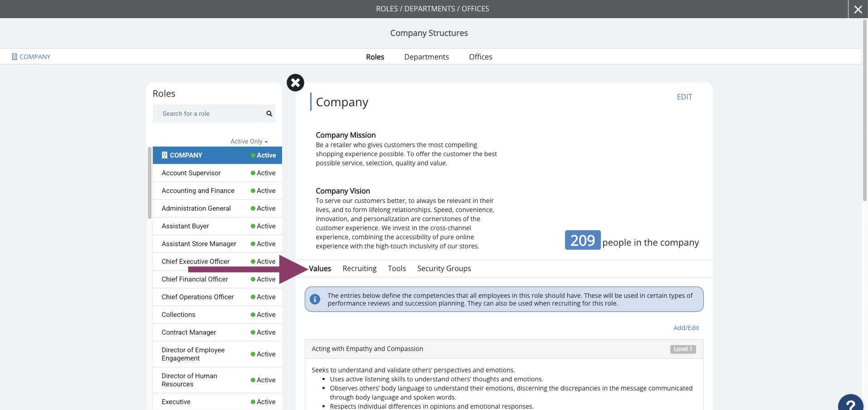Click the Company Mission heading
This screenshot has height=410, width=868.
click(x=346, y=135)
